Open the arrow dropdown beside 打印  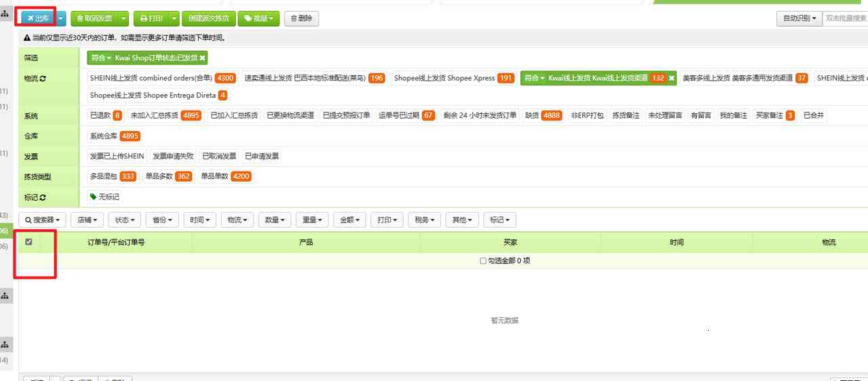pos(174,18)
